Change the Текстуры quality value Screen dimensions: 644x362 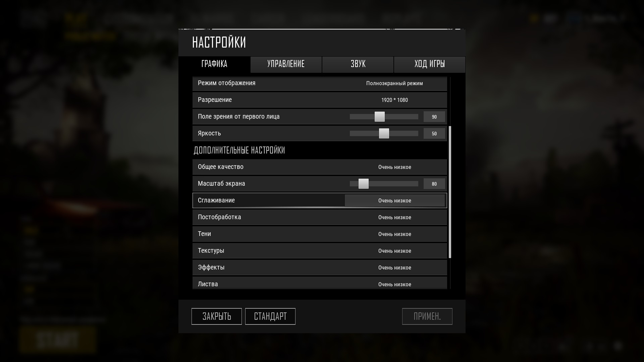pos(395,251)
